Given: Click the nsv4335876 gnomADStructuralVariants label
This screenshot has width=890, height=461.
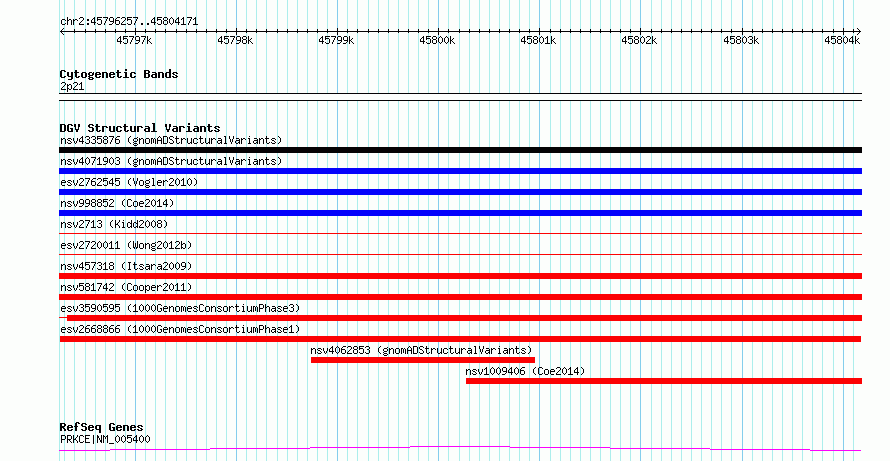Looking at the screenshot, I should pos(171,140).
